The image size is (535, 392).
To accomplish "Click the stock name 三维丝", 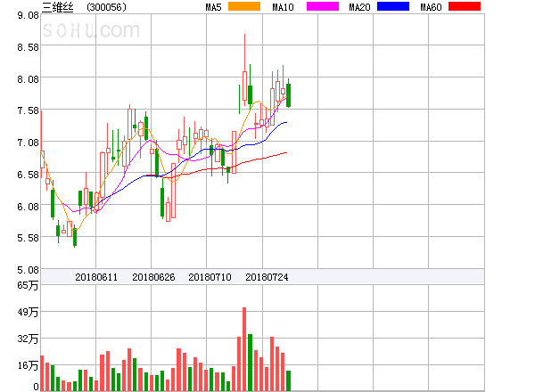I will pos(58,7).
